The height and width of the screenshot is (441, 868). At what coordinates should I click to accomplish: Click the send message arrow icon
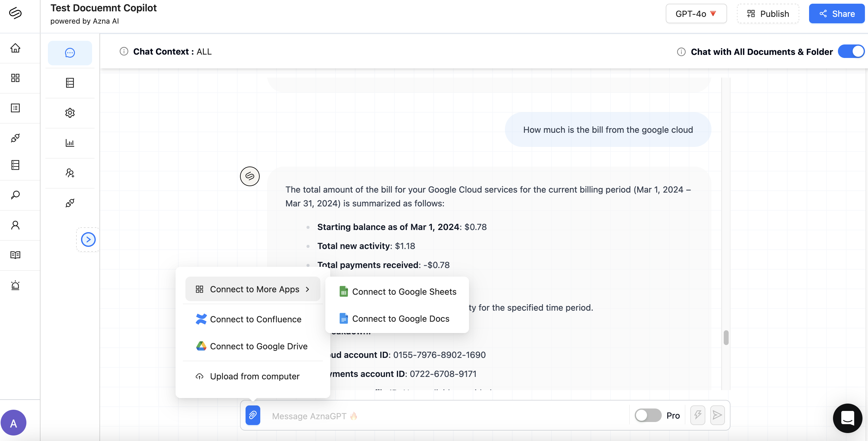[717, 415]
